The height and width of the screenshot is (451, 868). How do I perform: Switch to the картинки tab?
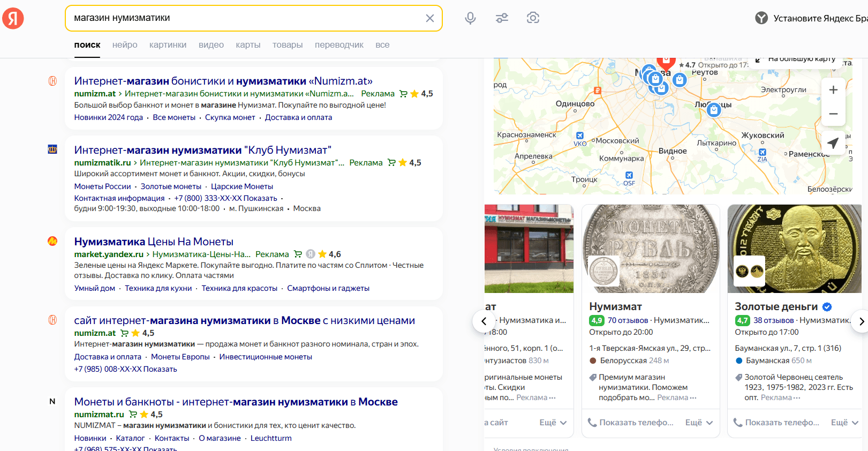(x=168, y=45)
